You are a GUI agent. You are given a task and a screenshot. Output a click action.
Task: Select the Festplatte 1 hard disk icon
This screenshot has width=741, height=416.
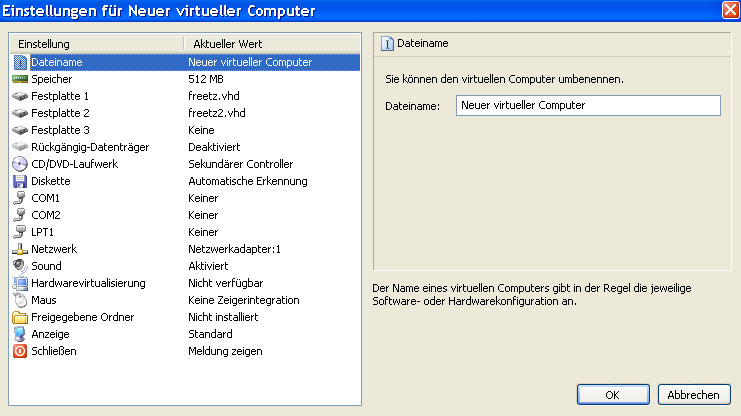click(x=20, y=96)
